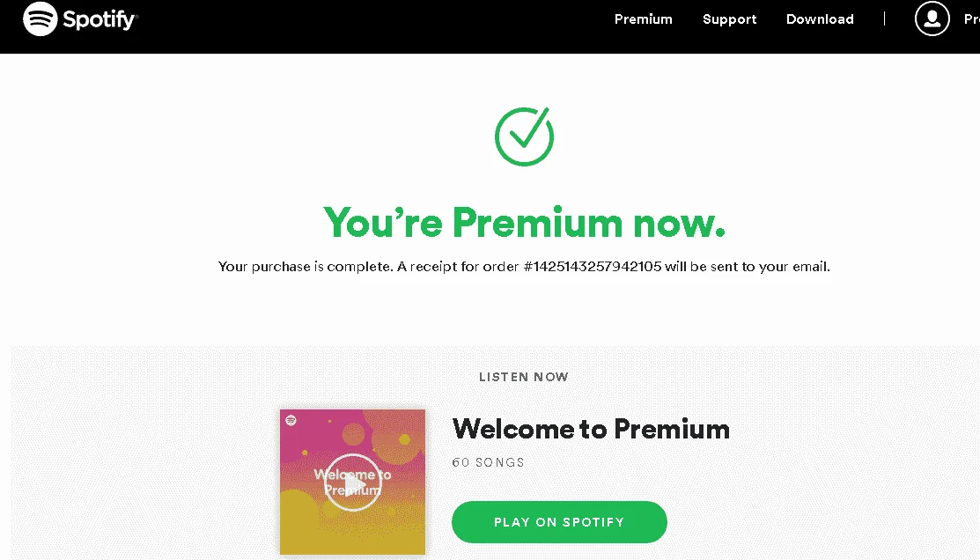Open the Support navigation item
Viewport: 980px width, 560px height.
729,19
